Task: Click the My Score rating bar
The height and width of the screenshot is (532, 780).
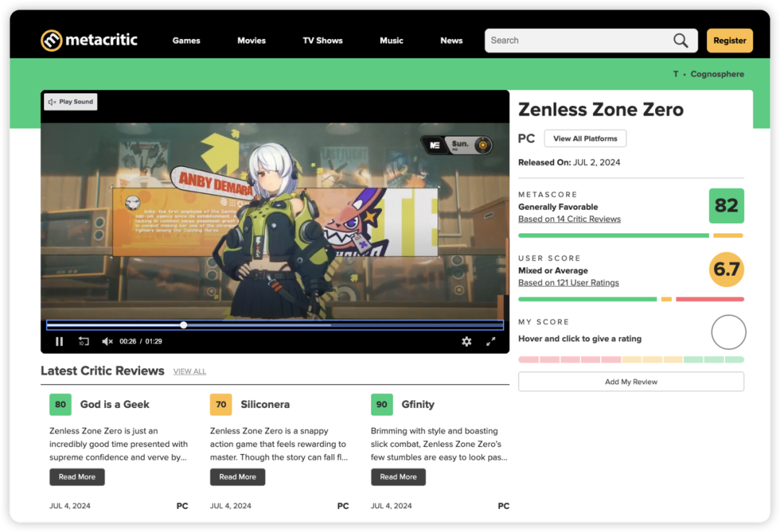Action: 631,359
